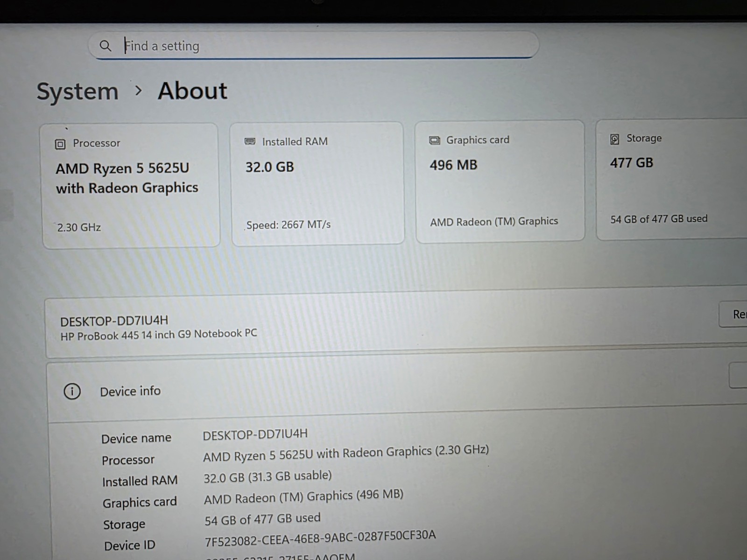
Task: Select processor value with (2.30 GHz)
Action: click(346, 453)
